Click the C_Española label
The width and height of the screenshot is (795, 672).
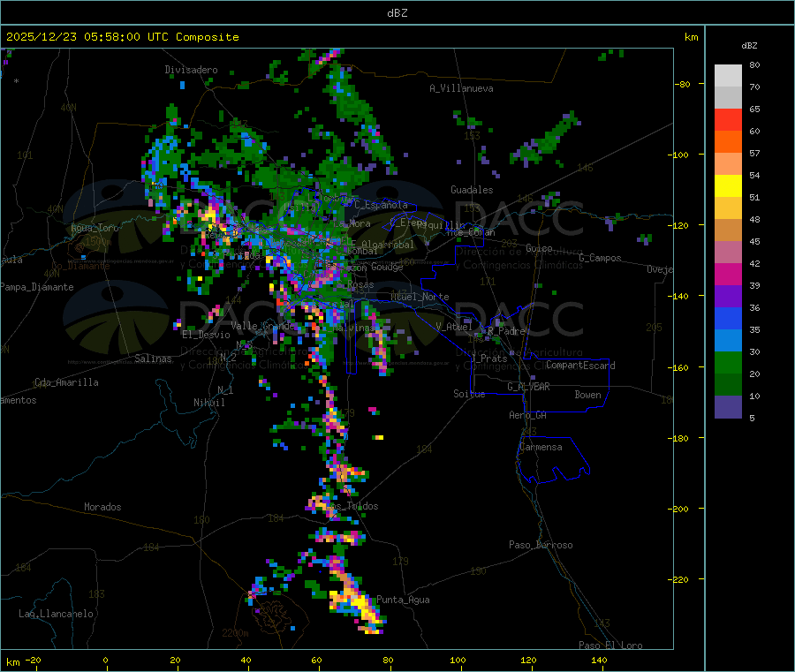click(381, 205)
